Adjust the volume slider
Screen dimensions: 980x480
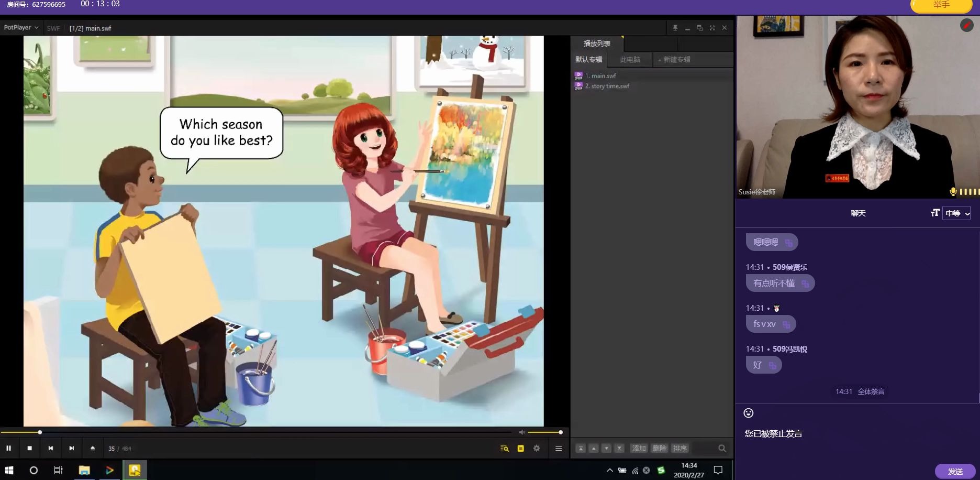tap(544, 432)
